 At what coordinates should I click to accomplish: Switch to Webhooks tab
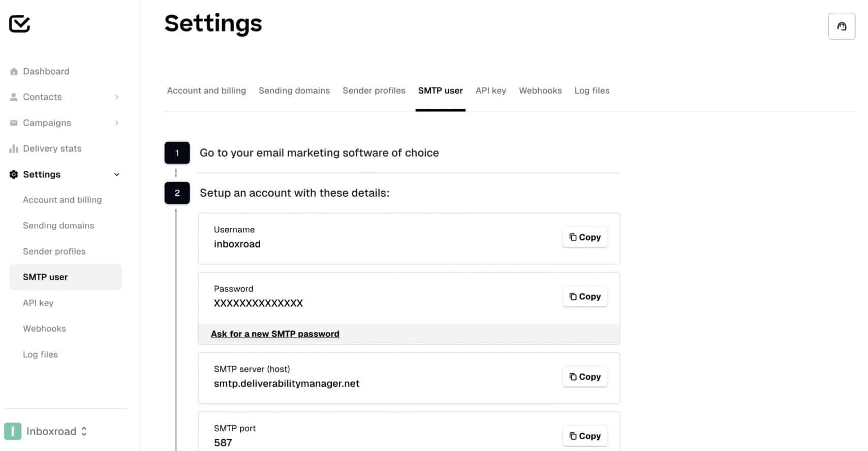[540, 91]
